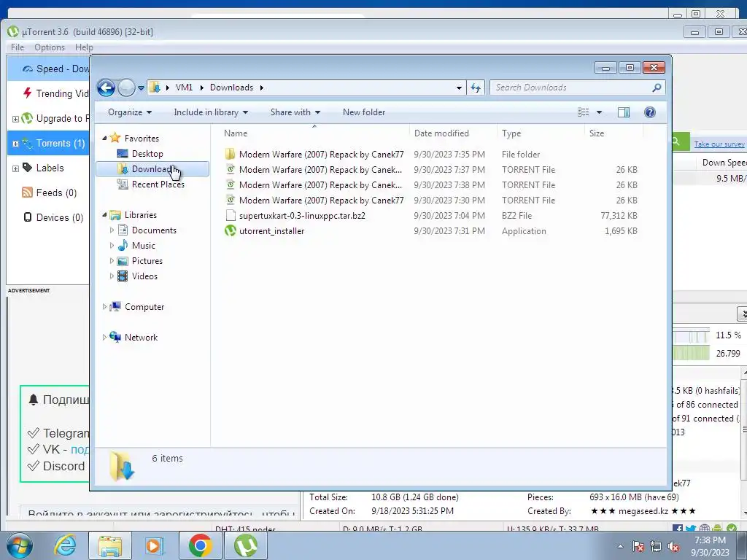The height and width of the screenshot is (560, 747).
Task: Open the µTorrent Help menu
Action: point(84,47)
